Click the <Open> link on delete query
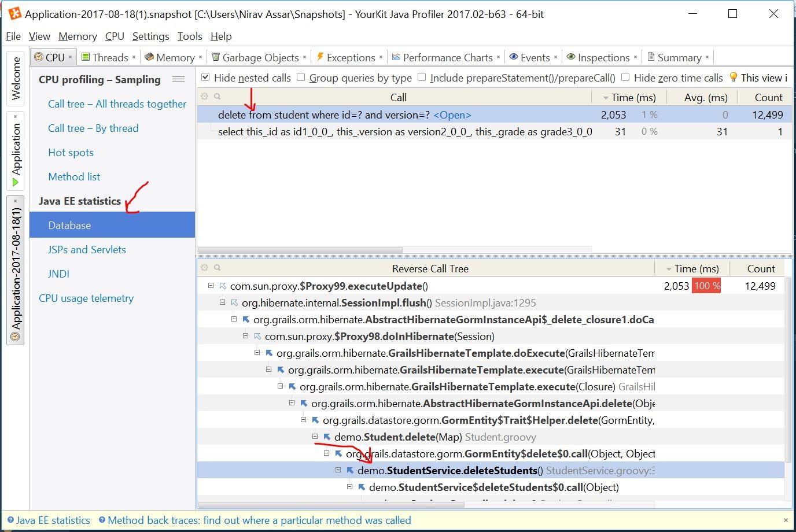 (452, 115)
